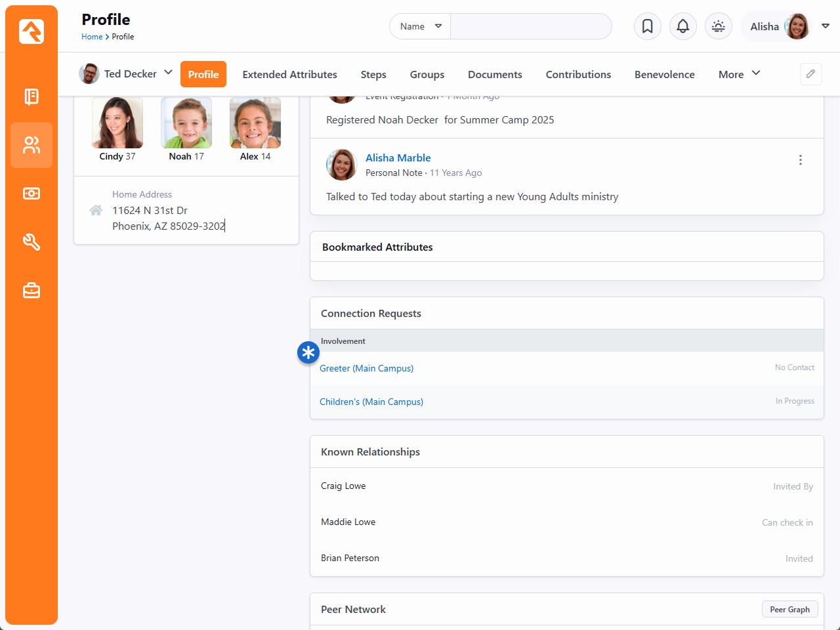Switch to the Contributions tab
This screenshot has width=840, height=630.
point(577,74)
